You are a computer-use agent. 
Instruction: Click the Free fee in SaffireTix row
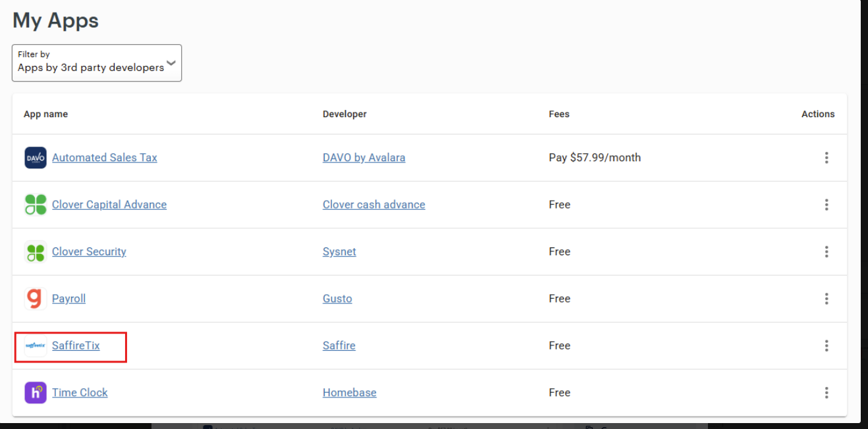tap(559, 345)
